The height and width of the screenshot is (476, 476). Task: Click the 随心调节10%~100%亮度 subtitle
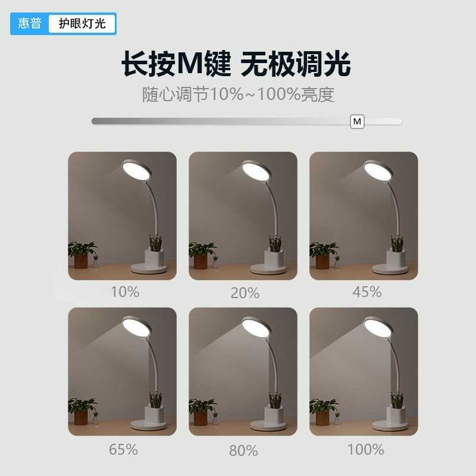click(x=239, y=95)
